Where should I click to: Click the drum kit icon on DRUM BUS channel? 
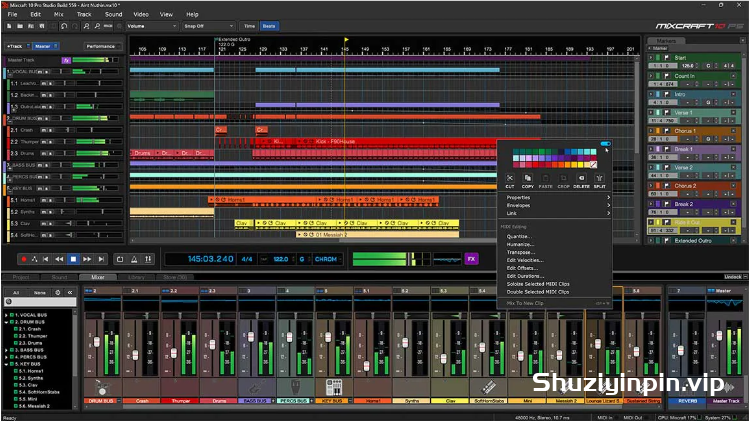[102, 387]
